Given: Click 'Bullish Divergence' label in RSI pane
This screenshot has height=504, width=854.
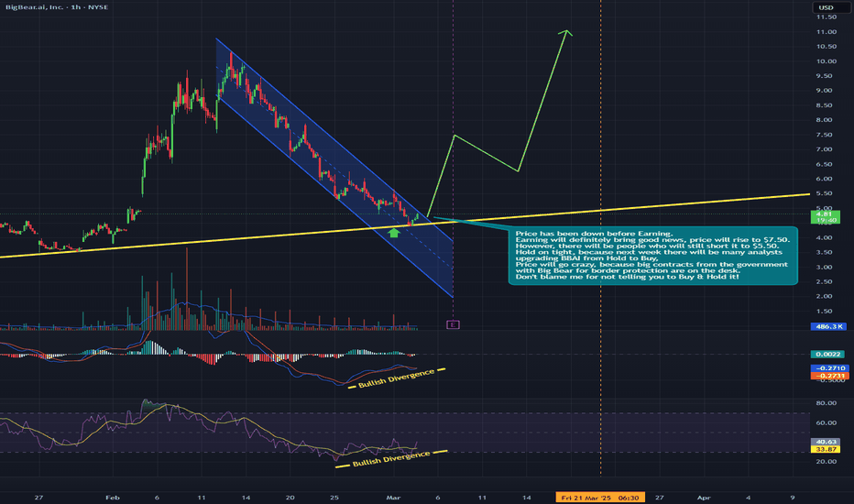Looking at the screenshot, I should pos(391,459).
